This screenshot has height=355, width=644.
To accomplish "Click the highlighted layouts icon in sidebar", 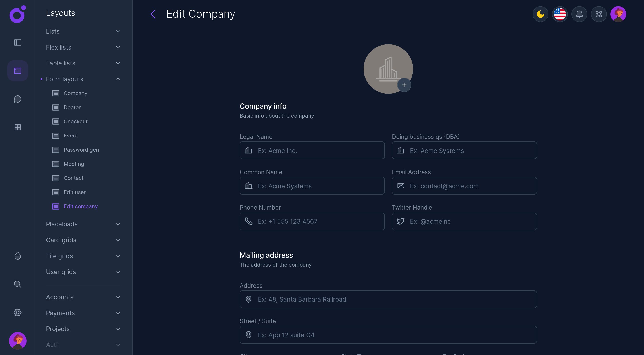I will pyautogui.click(x=17, y=71).
